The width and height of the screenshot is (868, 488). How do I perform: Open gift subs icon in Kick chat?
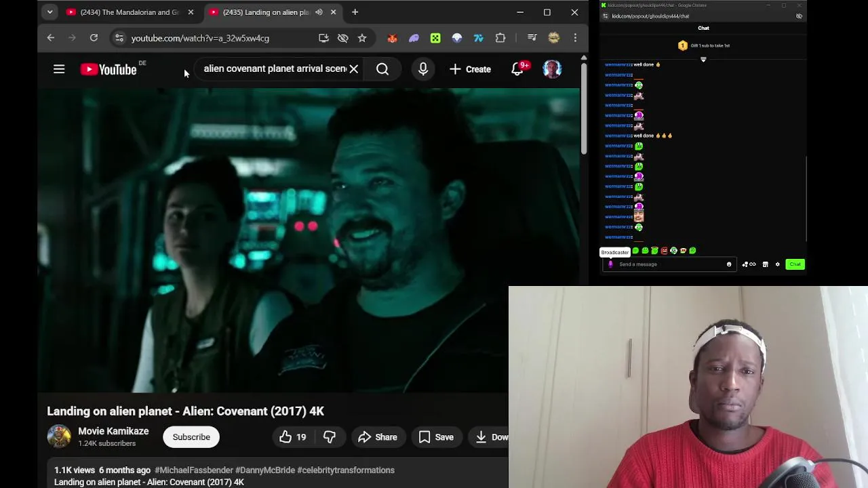coord(749,264)
